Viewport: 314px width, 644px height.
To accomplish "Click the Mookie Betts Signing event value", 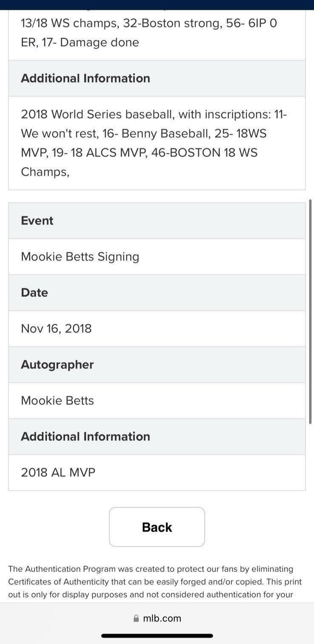I will coord(80,256).
